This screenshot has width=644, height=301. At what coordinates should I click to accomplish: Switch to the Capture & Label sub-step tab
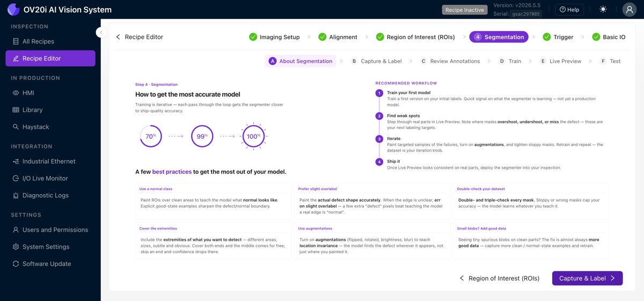coord(376,61)
